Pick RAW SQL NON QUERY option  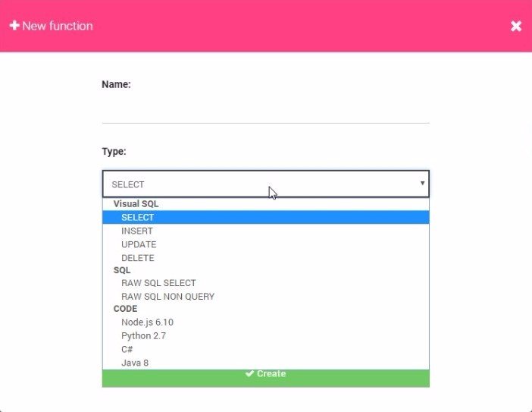[167, 297]
